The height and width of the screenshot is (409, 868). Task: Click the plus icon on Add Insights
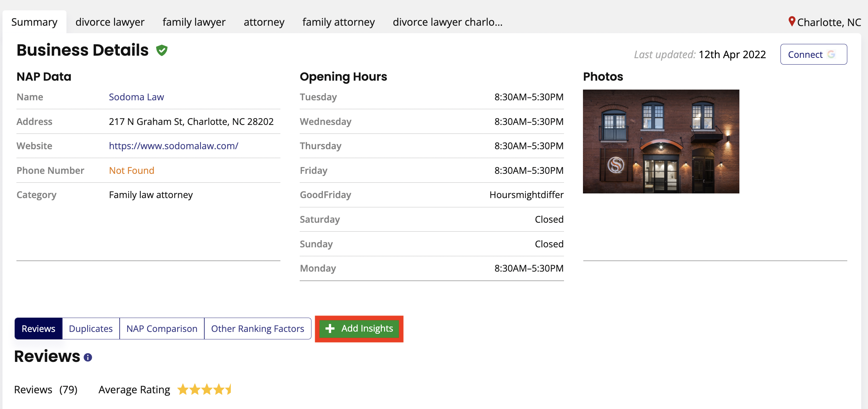330,328
